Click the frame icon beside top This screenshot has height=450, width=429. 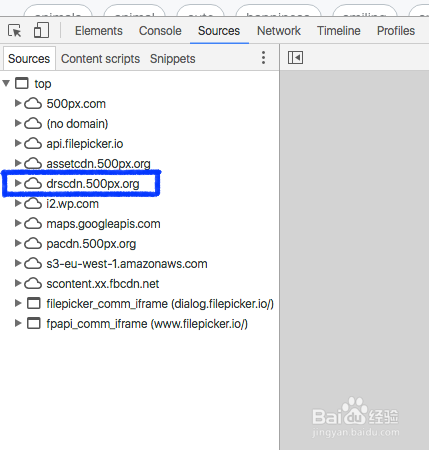pos(22,83)
